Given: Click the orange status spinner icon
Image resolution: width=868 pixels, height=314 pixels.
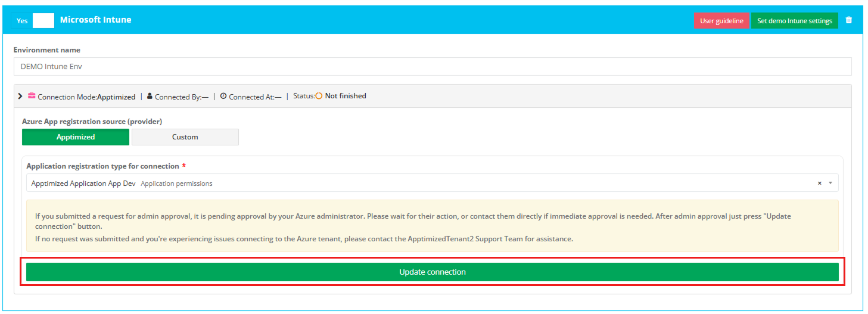Looking at the screenshot, I should (x=319, y=96).
